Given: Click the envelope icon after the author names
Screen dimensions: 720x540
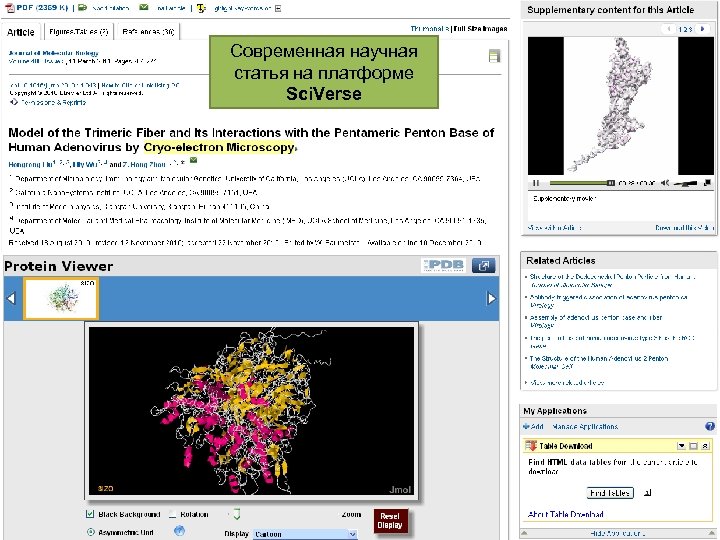Looking at the screenshot, I should (193, 160).
